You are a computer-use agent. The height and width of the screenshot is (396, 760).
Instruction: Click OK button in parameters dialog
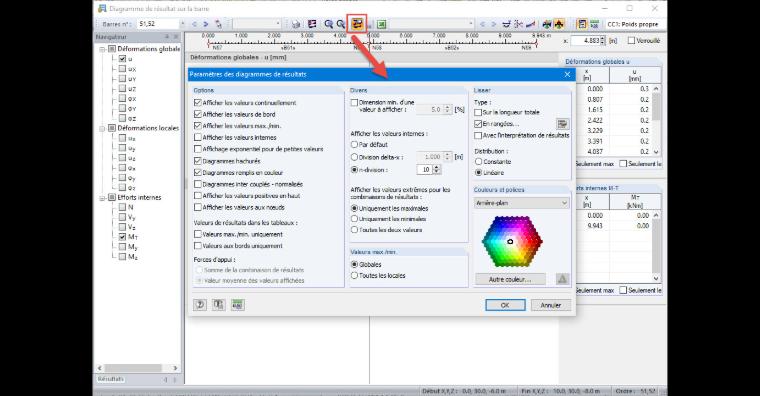(x=505, y=305)
